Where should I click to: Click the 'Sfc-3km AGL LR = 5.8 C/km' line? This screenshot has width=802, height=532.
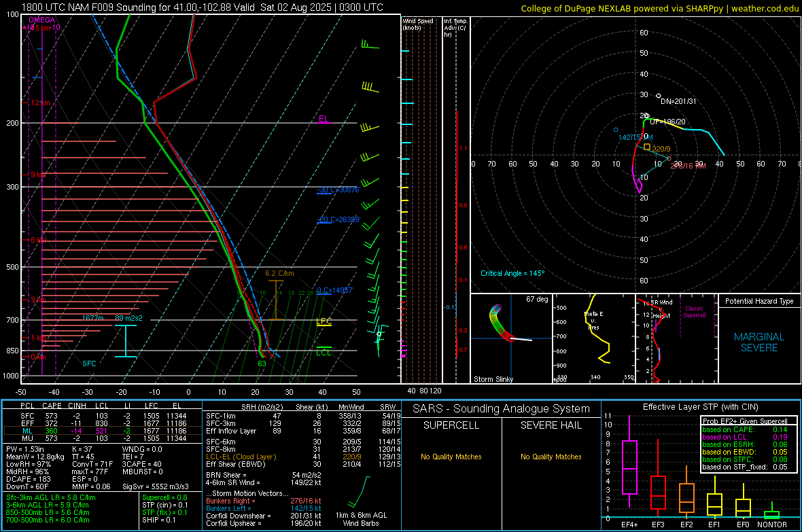tap(51, 497)
